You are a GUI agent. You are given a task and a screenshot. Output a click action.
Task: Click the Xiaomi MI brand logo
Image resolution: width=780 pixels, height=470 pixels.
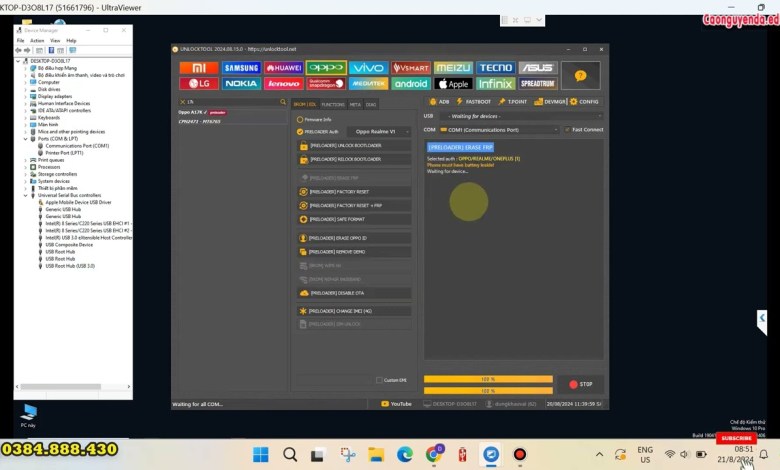[x=198, y=68]
